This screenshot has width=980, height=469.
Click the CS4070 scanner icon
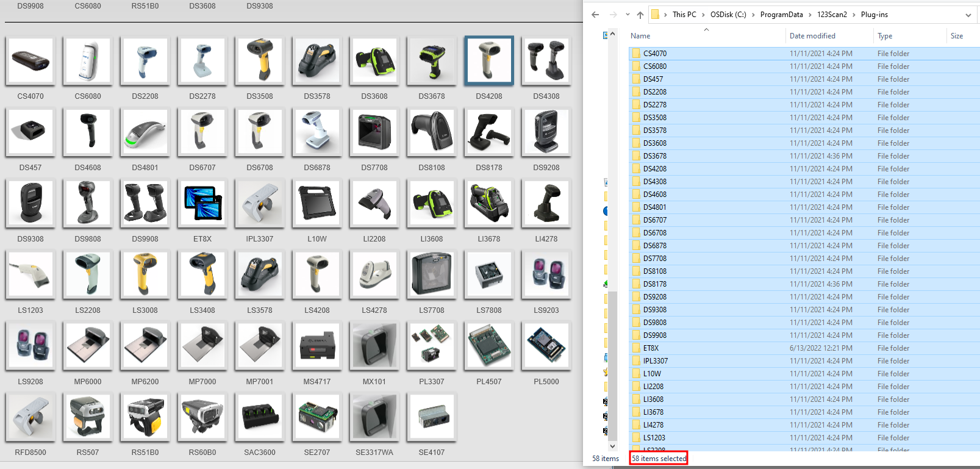click(x=30, y=61)
